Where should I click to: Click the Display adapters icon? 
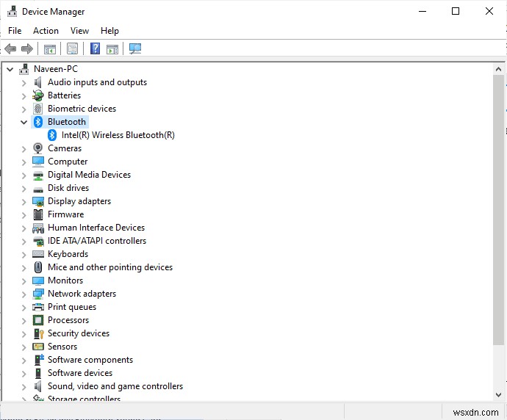(x=38, y=202)
